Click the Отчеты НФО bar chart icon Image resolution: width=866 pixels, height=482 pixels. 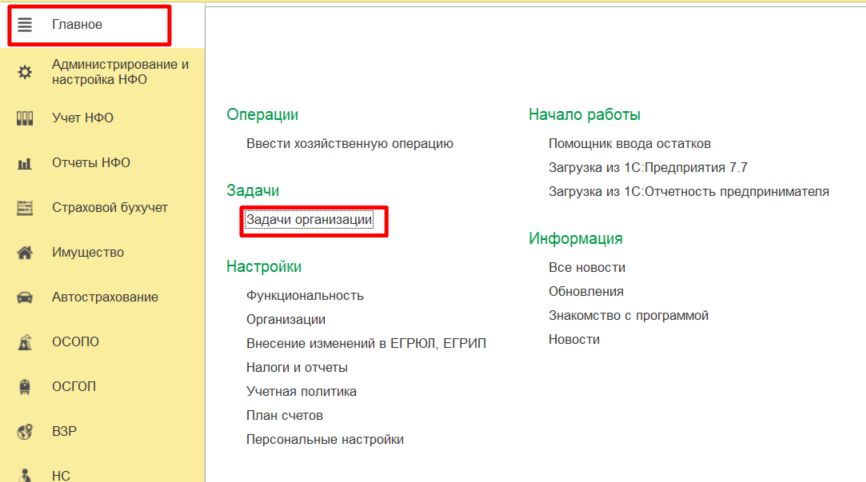tap(26, 163)
